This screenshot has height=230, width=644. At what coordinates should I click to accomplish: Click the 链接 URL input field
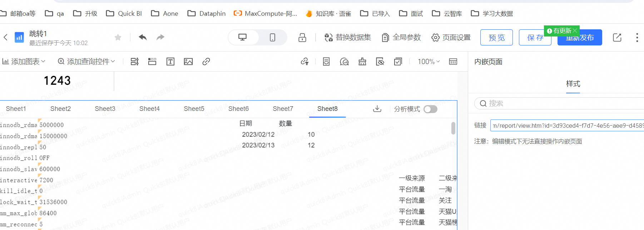pos(567,126)
